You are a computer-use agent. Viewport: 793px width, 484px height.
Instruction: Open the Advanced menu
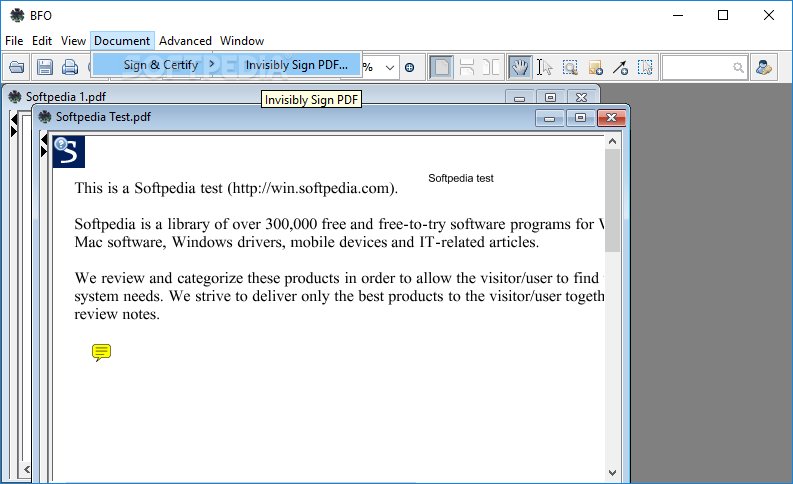coord(185,41)
